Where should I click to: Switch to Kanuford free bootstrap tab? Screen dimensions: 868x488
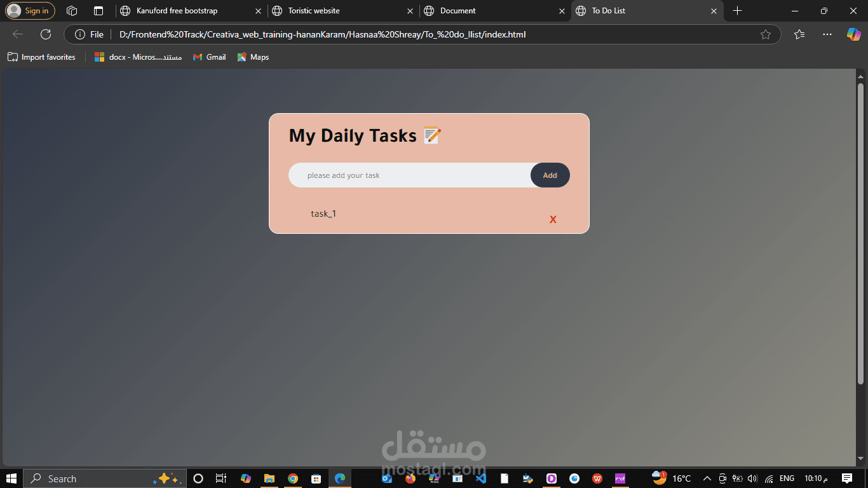191,11
